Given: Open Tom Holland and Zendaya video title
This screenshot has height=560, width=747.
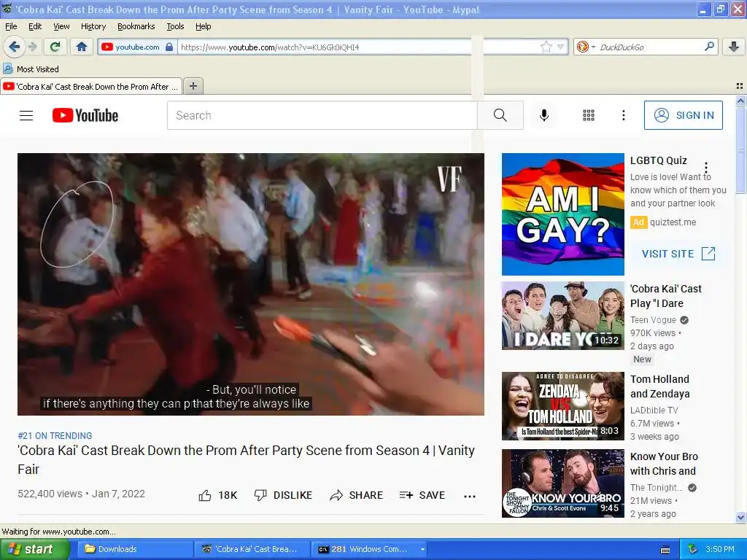Looking at the screenshot, I should coord(659,386).
